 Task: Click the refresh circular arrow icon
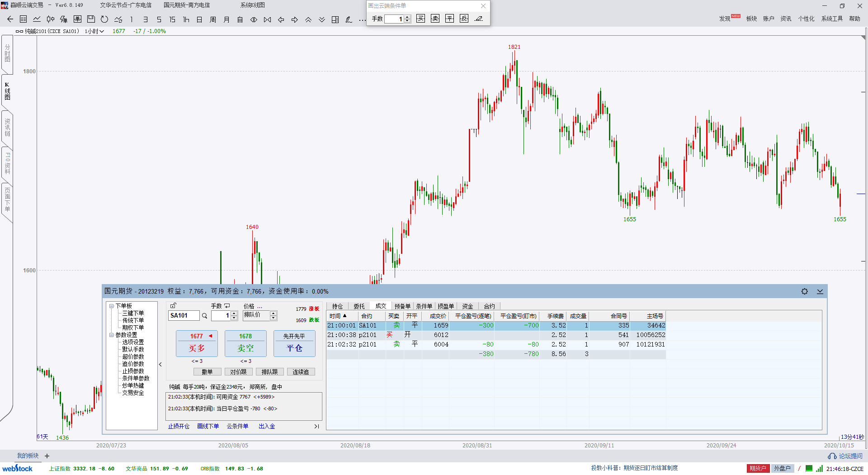(104, 19)
